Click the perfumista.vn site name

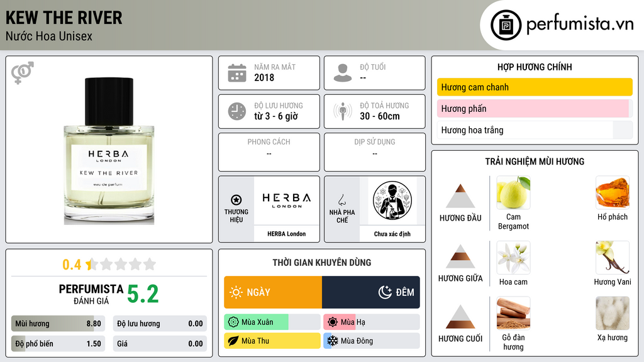click(x=580, y=24)
